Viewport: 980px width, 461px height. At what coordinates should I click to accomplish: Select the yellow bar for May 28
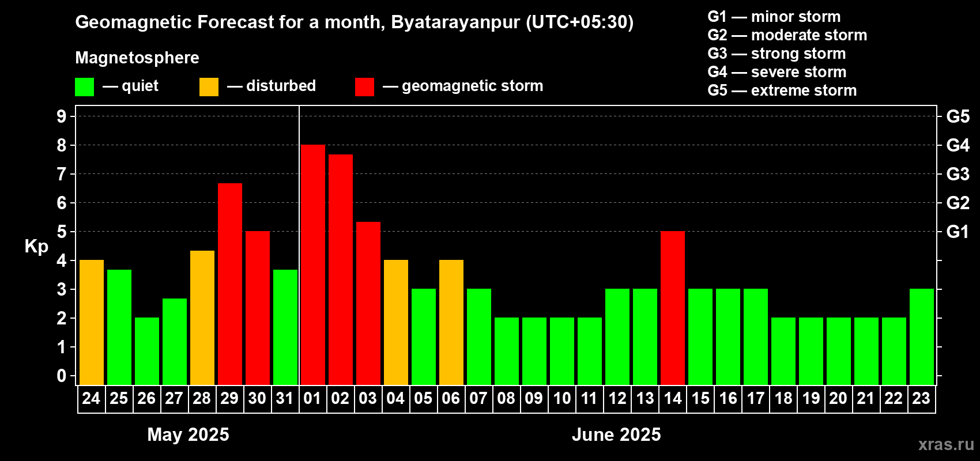click(202, 318)
